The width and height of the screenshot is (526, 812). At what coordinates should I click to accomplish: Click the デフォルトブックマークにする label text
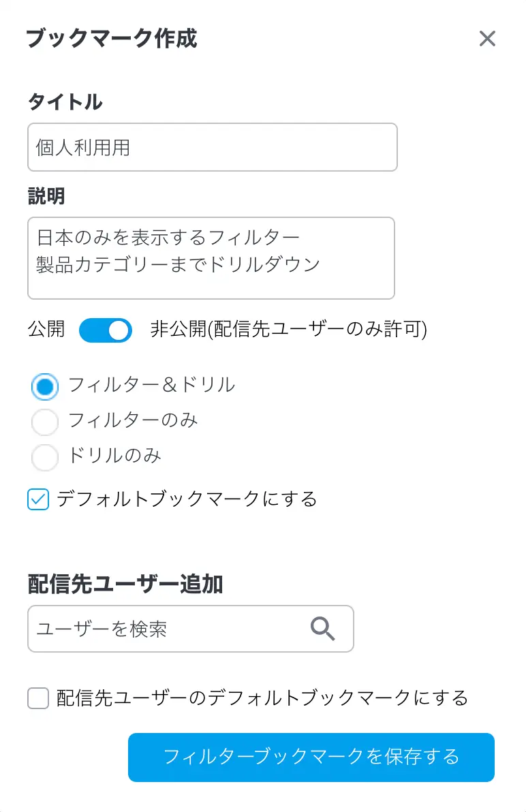tap(187, 499)
